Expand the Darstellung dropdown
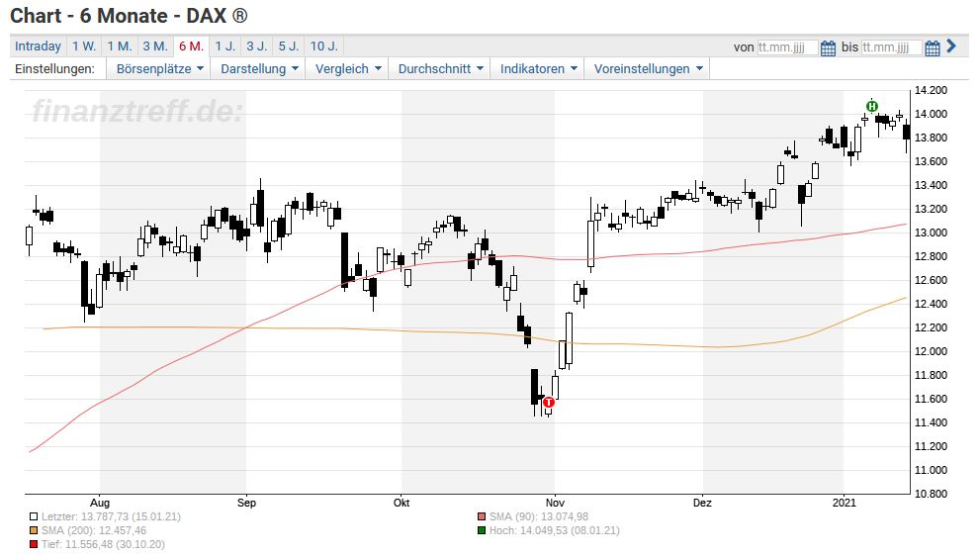 click(259, 69)
